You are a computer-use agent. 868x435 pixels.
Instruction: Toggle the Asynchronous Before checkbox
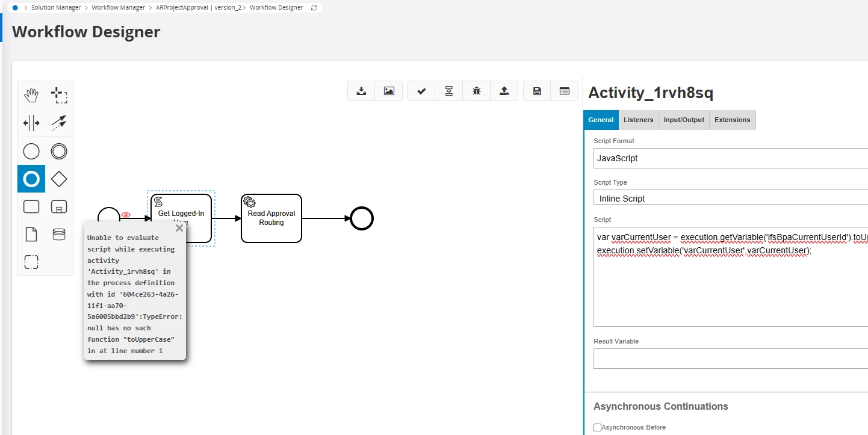pos(598,427)
